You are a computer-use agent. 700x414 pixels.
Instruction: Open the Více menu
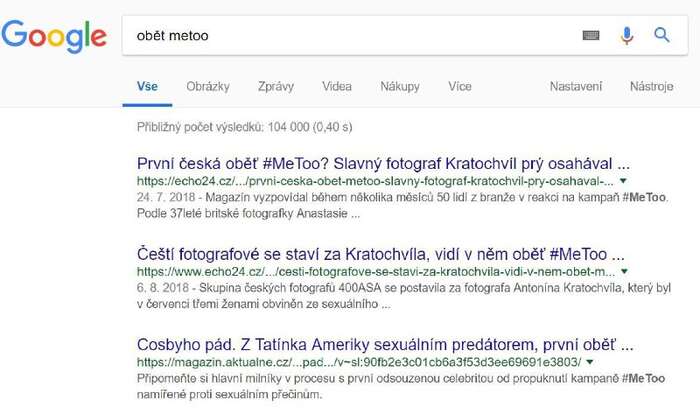click(x=460, y=86)
